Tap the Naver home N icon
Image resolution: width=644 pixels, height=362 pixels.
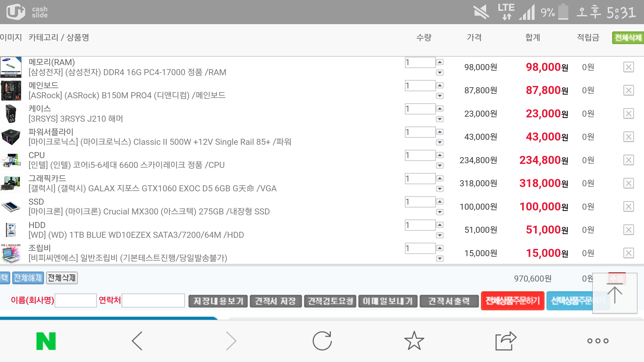46,341
